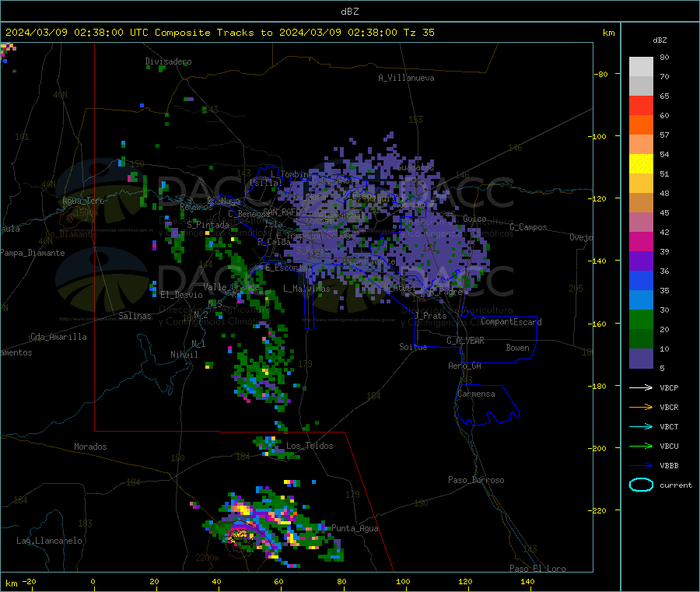Click the G_ALVEAR map label
Screen dimensions: 700x592
coord(465,341)
